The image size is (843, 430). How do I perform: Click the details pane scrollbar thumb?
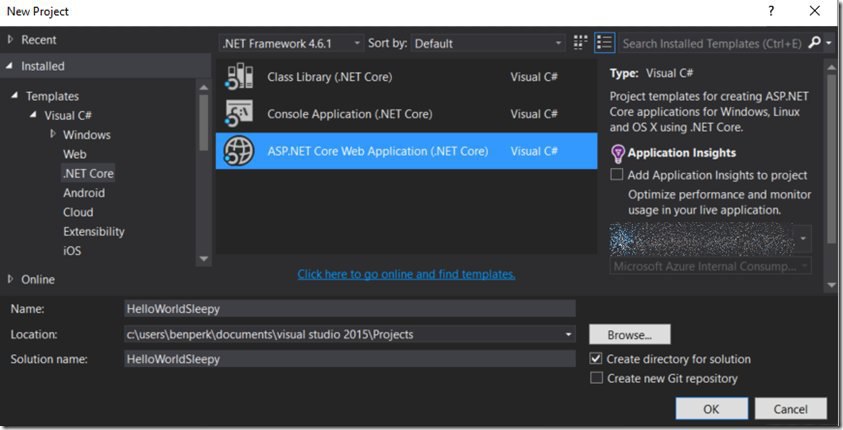tap(831, 159)
